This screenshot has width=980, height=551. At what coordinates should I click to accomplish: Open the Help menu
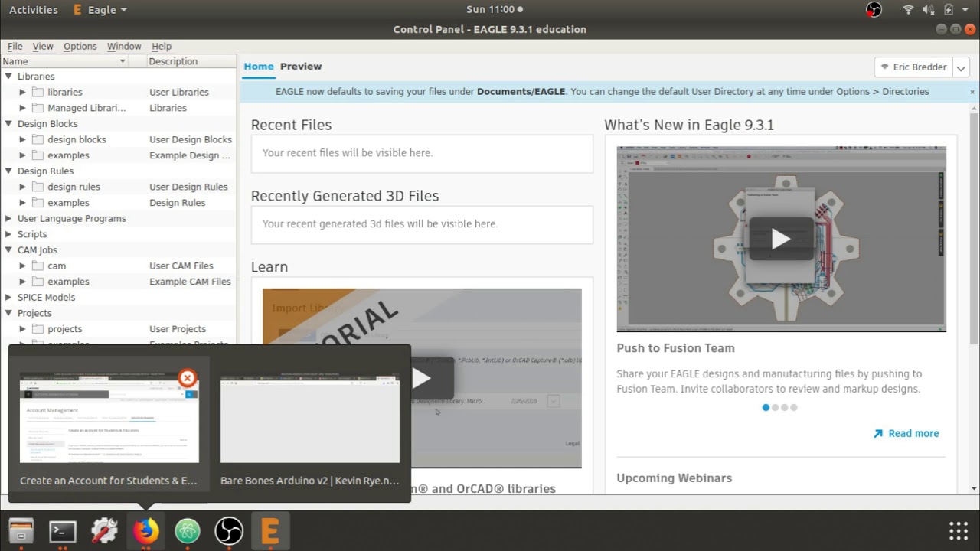(162, 46)
